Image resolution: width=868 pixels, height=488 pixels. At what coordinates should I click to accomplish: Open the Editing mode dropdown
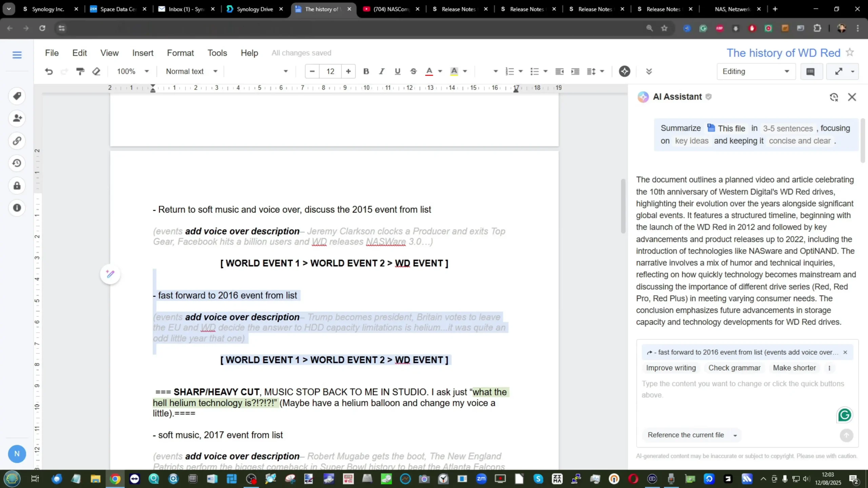click(756, 72)
